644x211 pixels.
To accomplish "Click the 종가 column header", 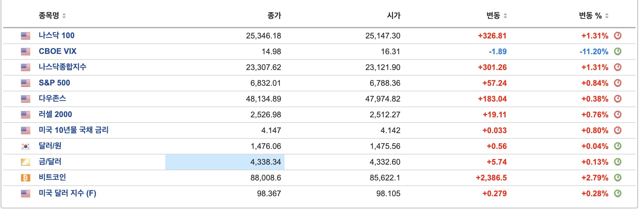I will (x=274, y=15).
